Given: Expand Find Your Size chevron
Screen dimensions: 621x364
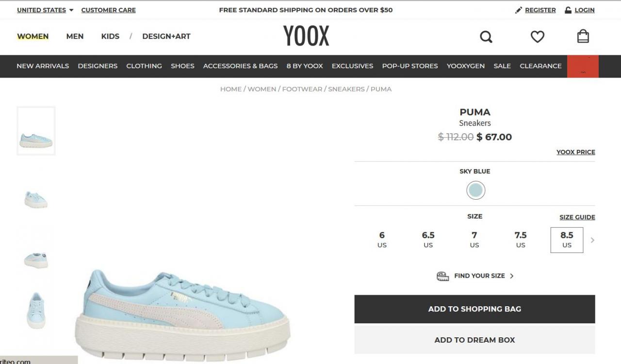Looking at the screenshot, I should (x=512, y=276).
